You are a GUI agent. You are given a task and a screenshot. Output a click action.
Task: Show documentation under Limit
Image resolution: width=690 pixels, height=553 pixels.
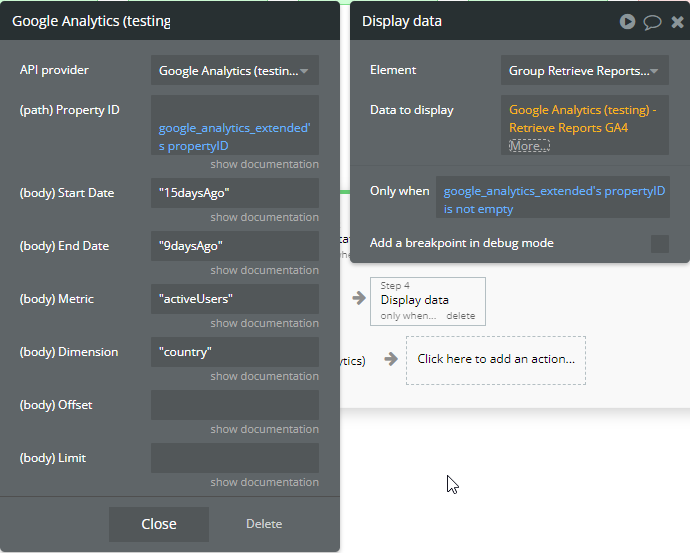264,482
